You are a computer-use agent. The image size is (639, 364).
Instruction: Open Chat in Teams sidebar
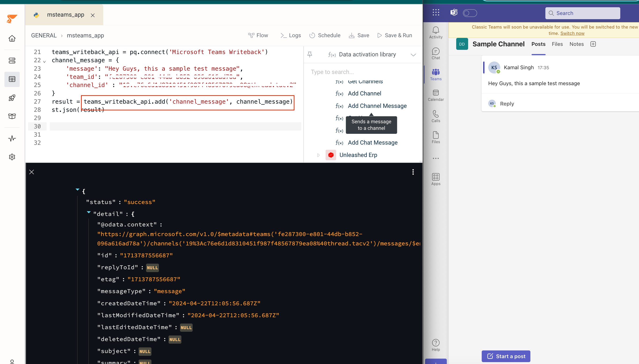[x=436, y=54]
